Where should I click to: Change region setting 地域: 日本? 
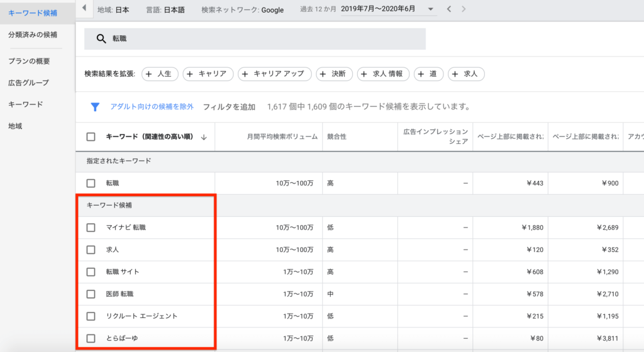click(113, 10)
